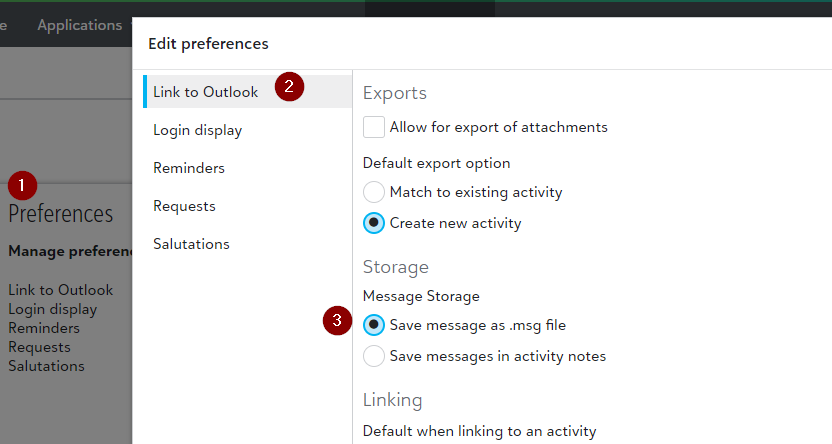832x444 pixels.
Task: Open the Applications menu in top bar
Action: [x=79, y=25]
